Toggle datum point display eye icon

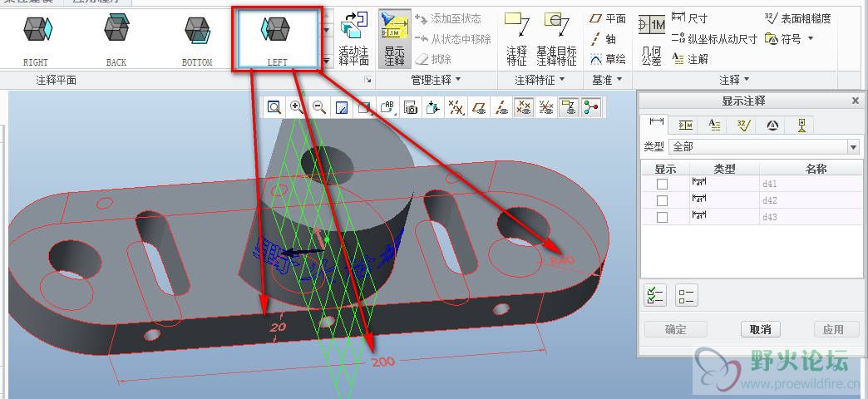(x=523, y=107)
